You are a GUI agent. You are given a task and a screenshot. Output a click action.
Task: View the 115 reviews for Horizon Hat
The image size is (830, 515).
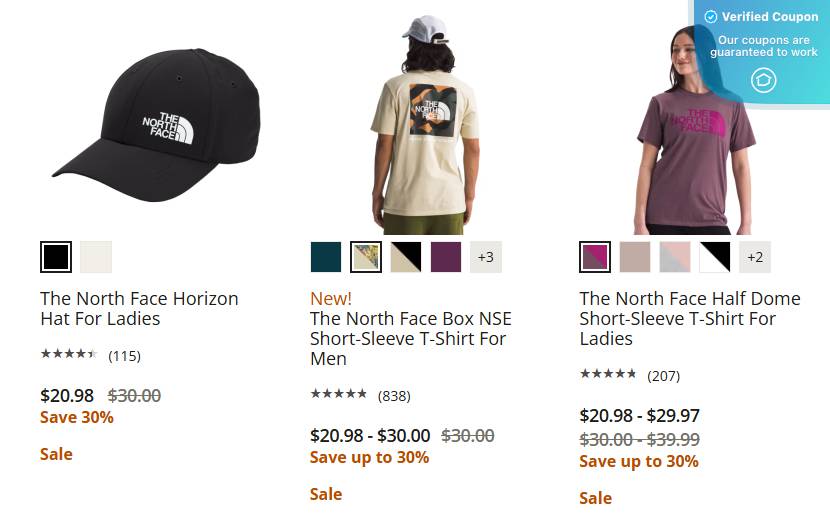pyautogui.click(x=124, y=356)
